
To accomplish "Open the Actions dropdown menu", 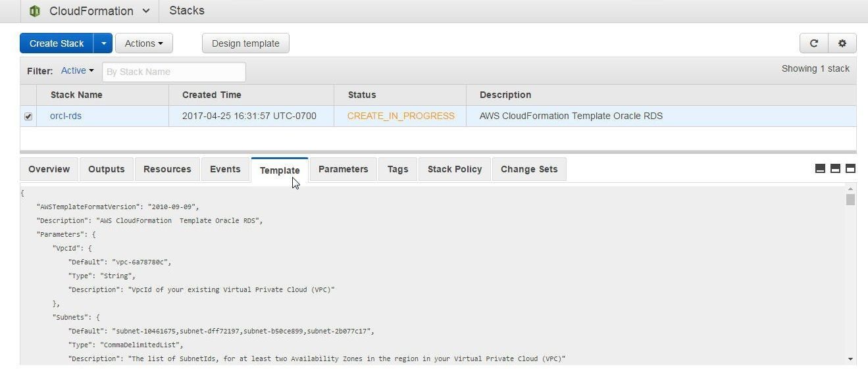I will click(144, 43).
